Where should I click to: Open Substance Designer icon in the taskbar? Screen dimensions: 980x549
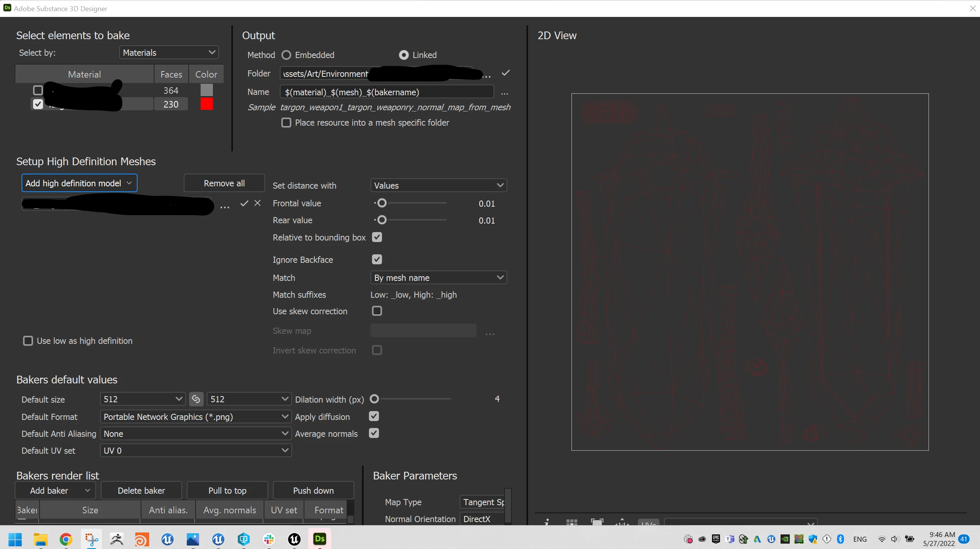coord(320,539)
